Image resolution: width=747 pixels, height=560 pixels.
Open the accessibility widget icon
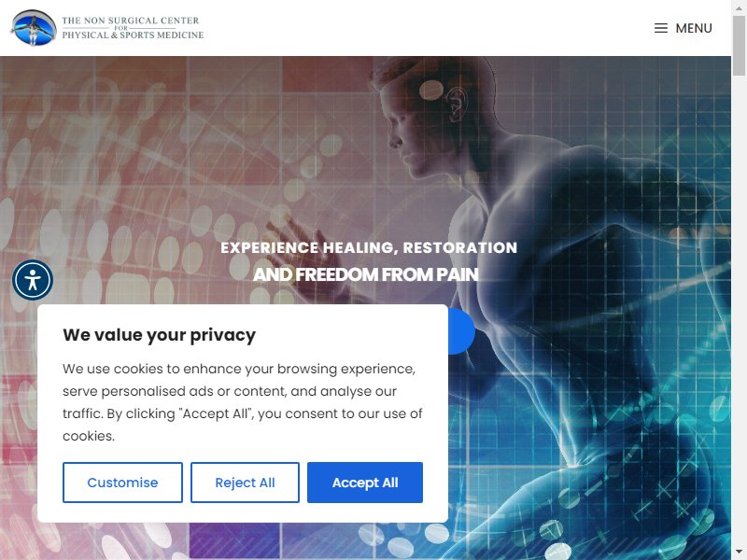pyautogui.click(x=33, y=280)
